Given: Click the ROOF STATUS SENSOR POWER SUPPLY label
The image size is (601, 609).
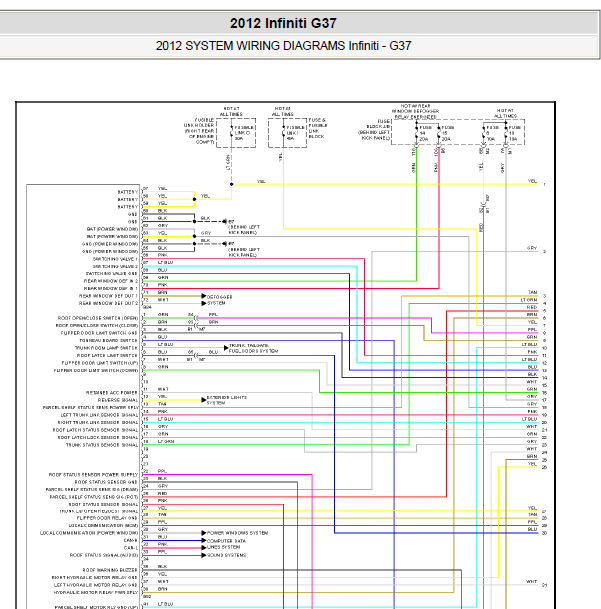Looking at the screenshot, I should (x=93, y=475).
